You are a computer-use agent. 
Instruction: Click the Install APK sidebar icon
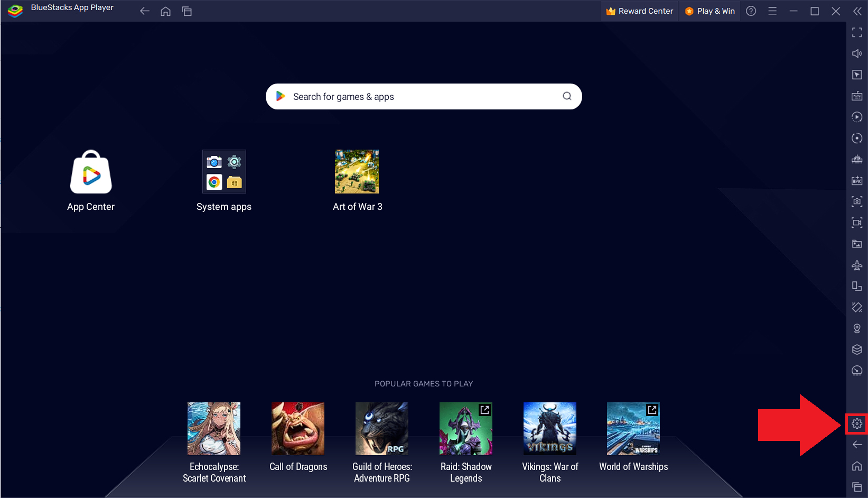point(857,180)
